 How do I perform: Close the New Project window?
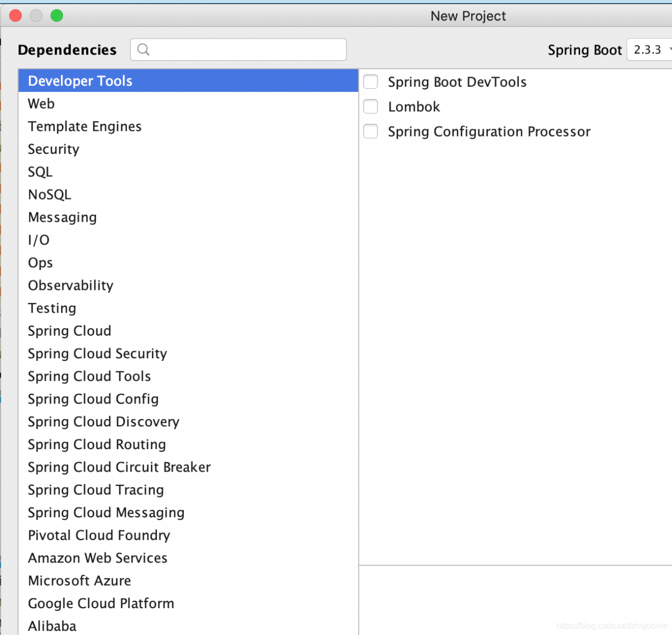click(x=16, y=16)
